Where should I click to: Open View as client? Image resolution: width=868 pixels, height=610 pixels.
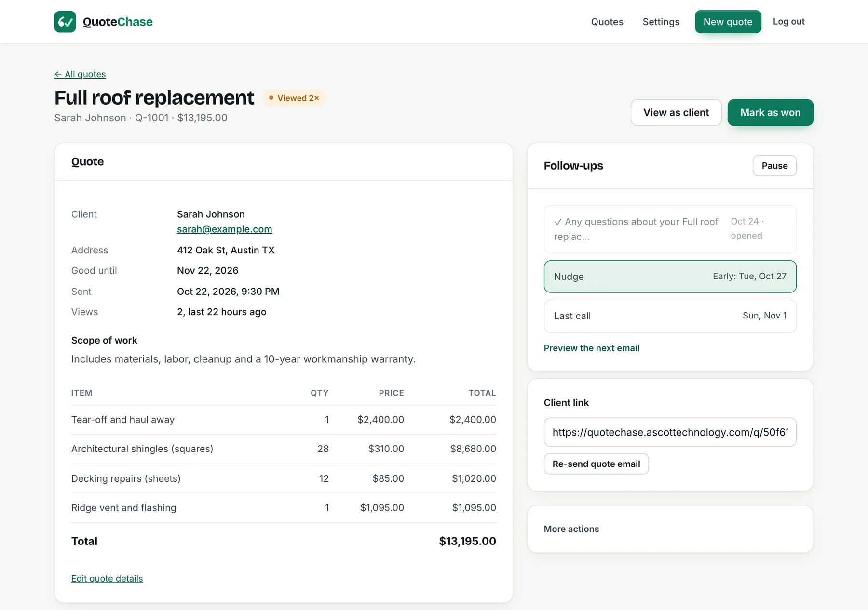click(x=676, y=112)
